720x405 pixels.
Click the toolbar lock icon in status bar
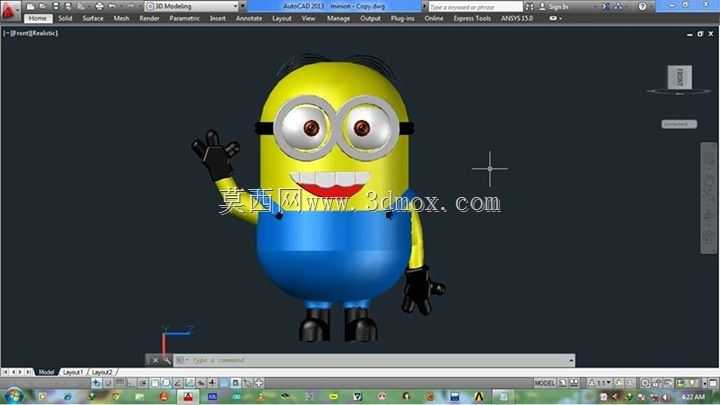tap(656, 383)
